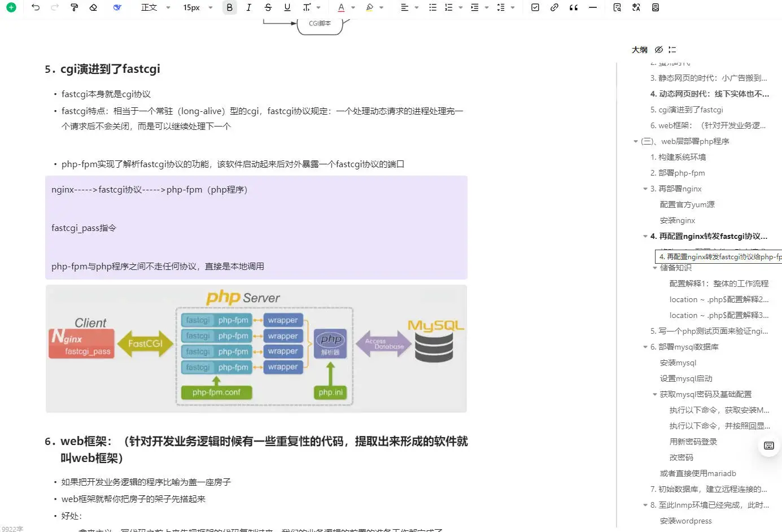Toggle italic formatting
Screen dimensions: 782x532
(x=248, y=7)
